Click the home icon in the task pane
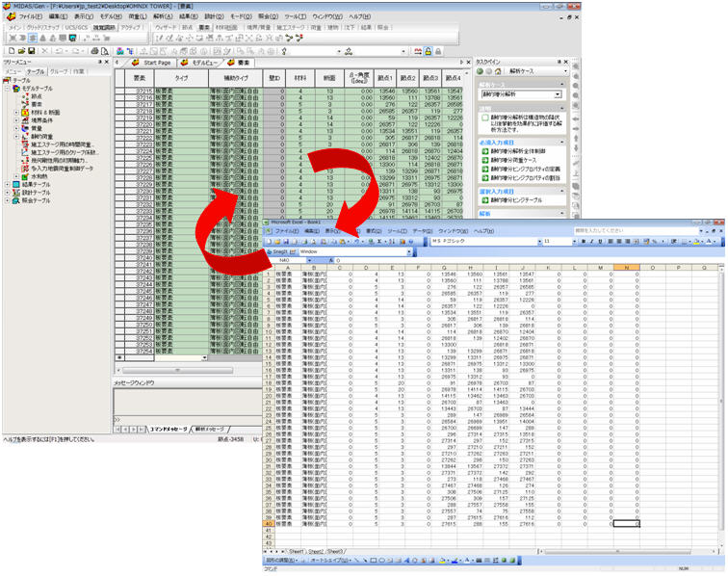The image size is (728, 576). coord(498,71)
